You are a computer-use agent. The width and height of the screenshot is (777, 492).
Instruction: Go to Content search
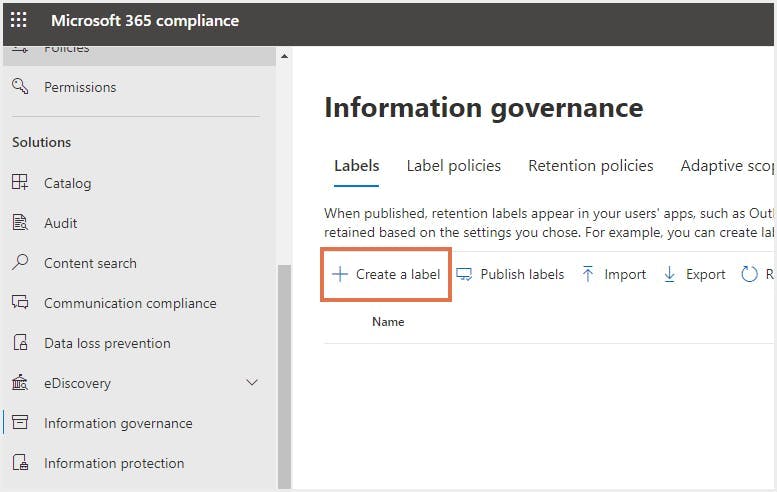coord(90,263)
